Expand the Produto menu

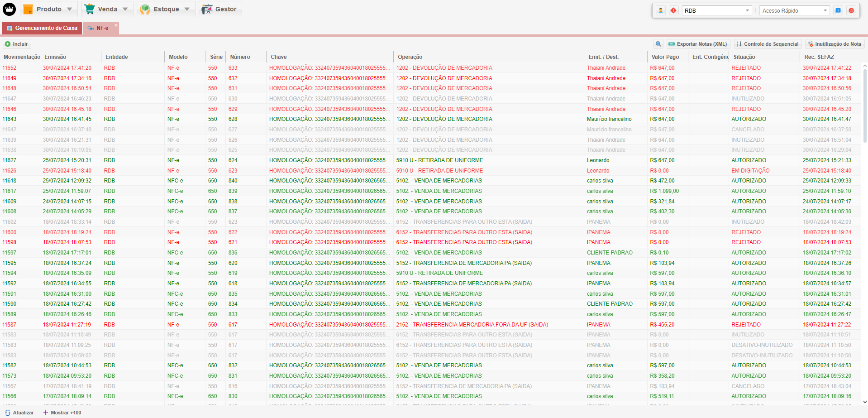[48, 9]
